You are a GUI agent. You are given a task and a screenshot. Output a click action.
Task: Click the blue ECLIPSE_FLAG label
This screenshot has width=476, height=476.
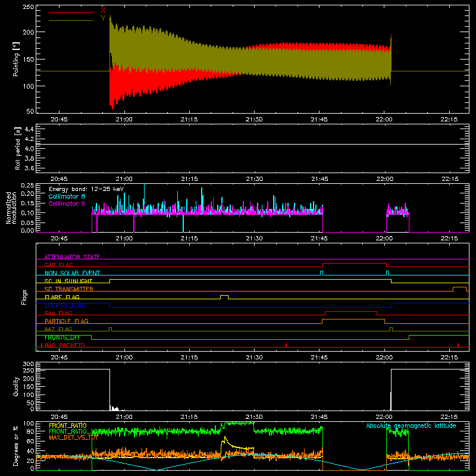pos(65,305)
